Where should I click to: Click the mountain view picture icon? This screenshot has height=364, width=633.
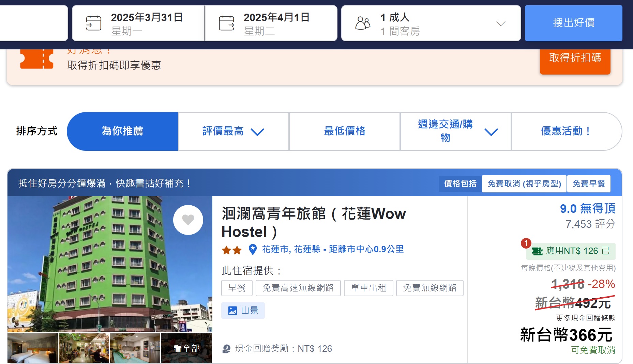(x=232, y=311)
